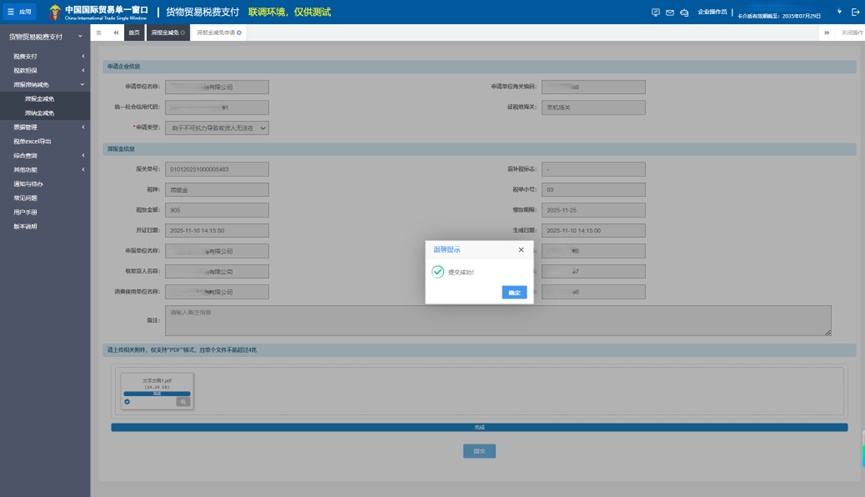
Task: Switch to the 首页 tab
Action: coord(133,33)
